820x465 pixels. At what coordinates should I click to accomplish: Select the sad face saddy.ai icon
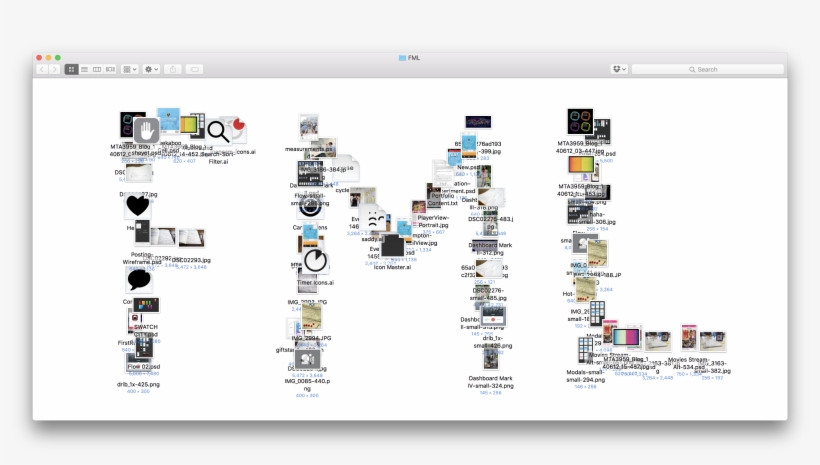(372, 220)
